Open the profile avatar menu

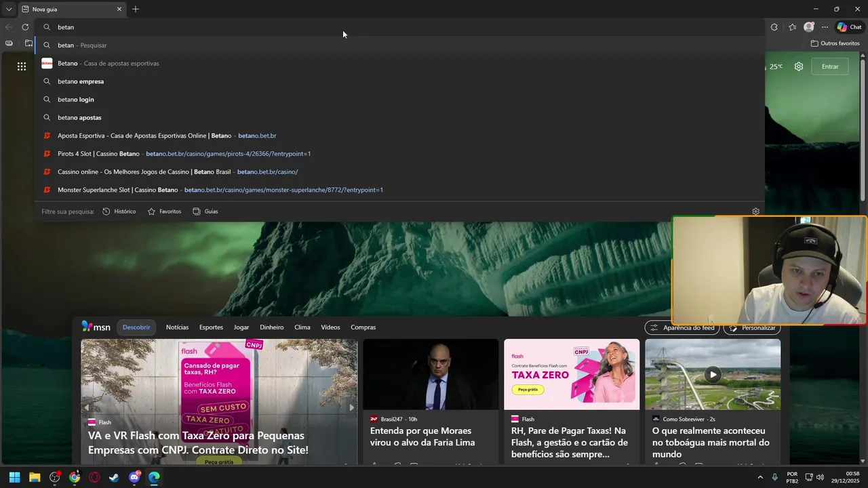tap(808, 27)
